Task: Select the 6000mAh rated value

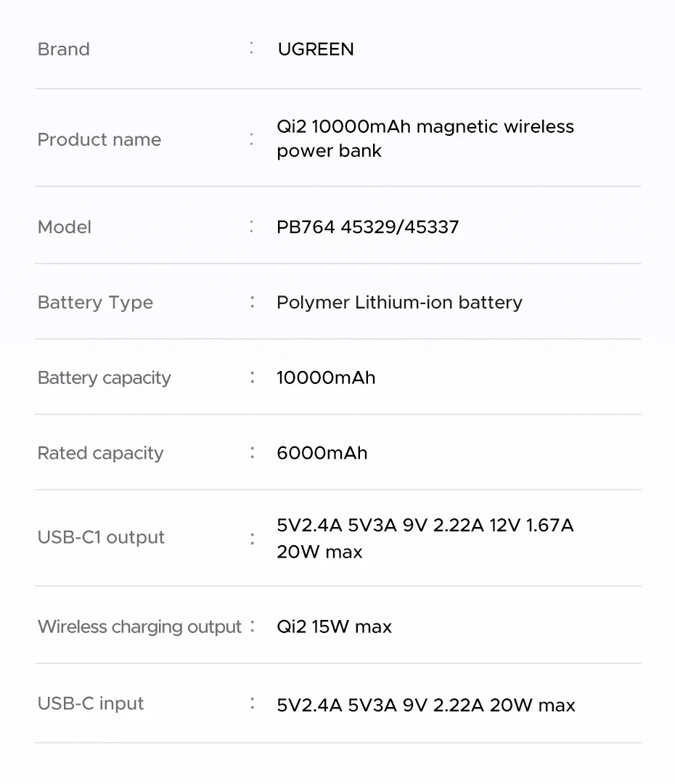Action: tap(322, 454)
